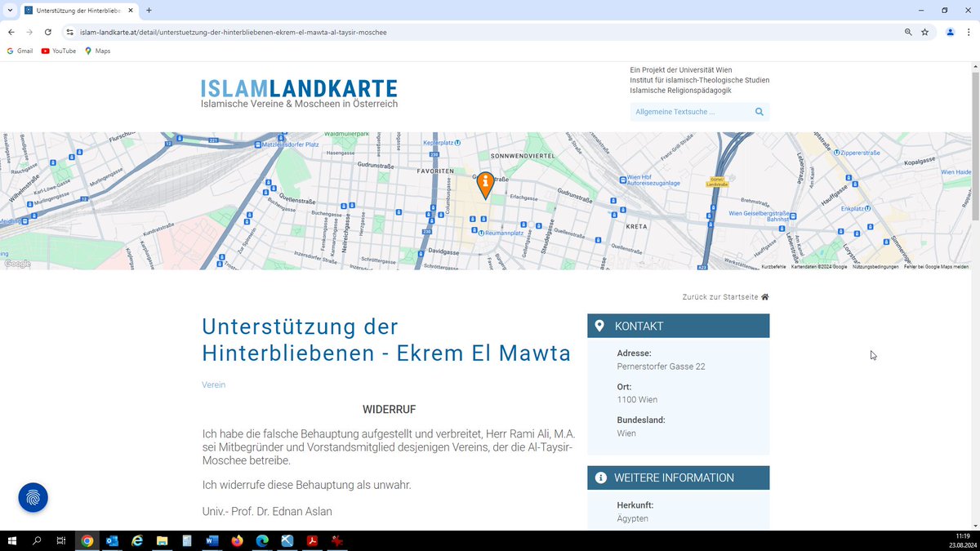Viewport: 980px width, 551px height.
Task: Click the page vertical scrollbar thumb
Action: [975, 145]
